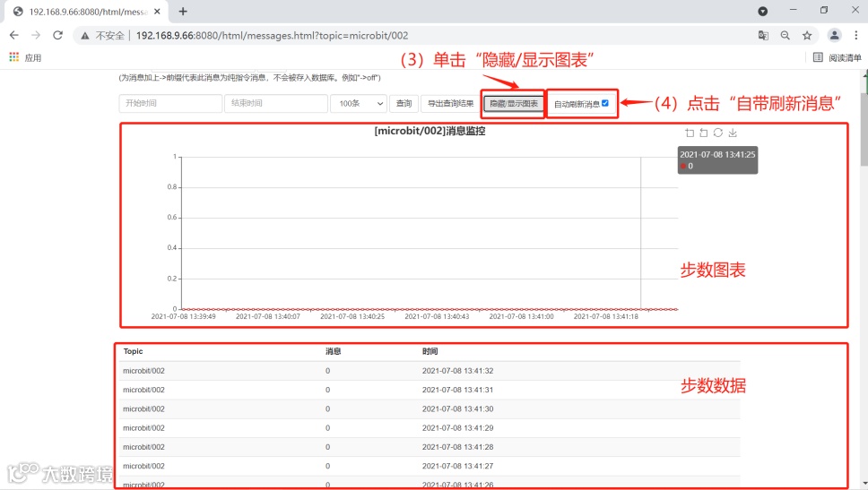Activate the chart area zoom tool
The image size is (868, 490).
(690, 133)
